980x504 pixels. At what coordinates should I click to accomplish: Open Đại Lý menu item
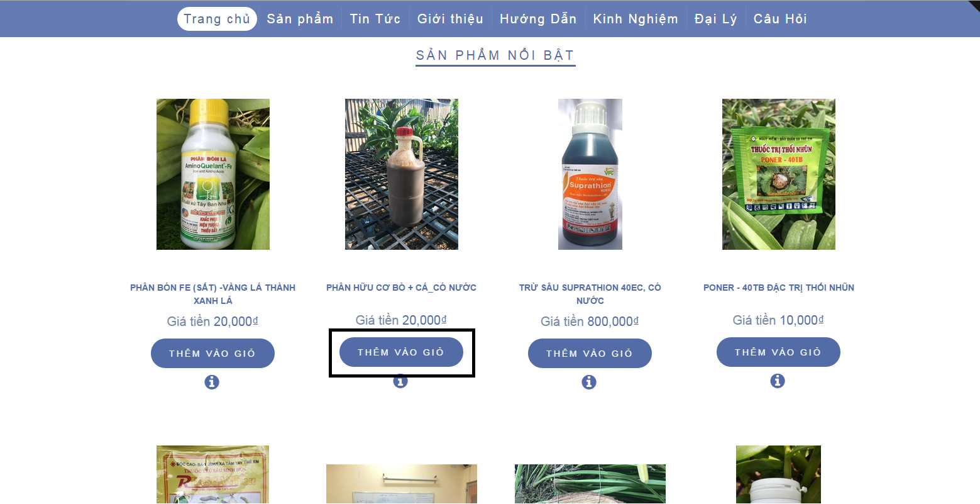pos(715,19)
